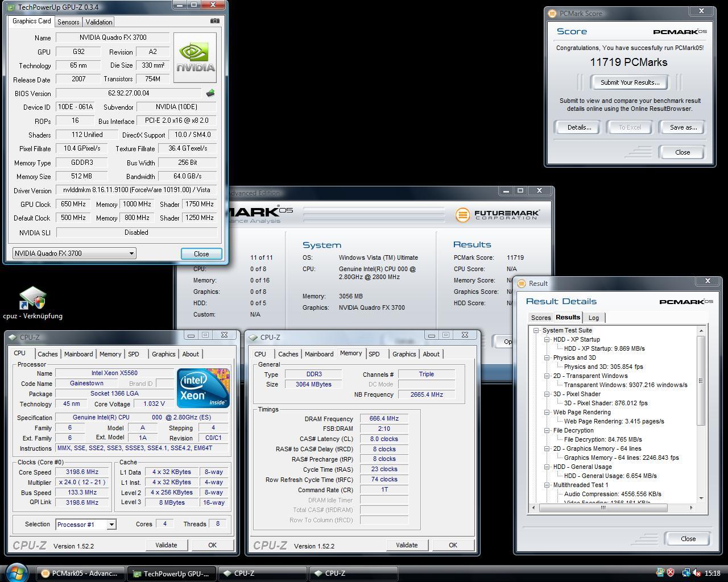Collapse the 2D - Transparent Windows node
Screen dimensions: 728x582
coord(547,376)
